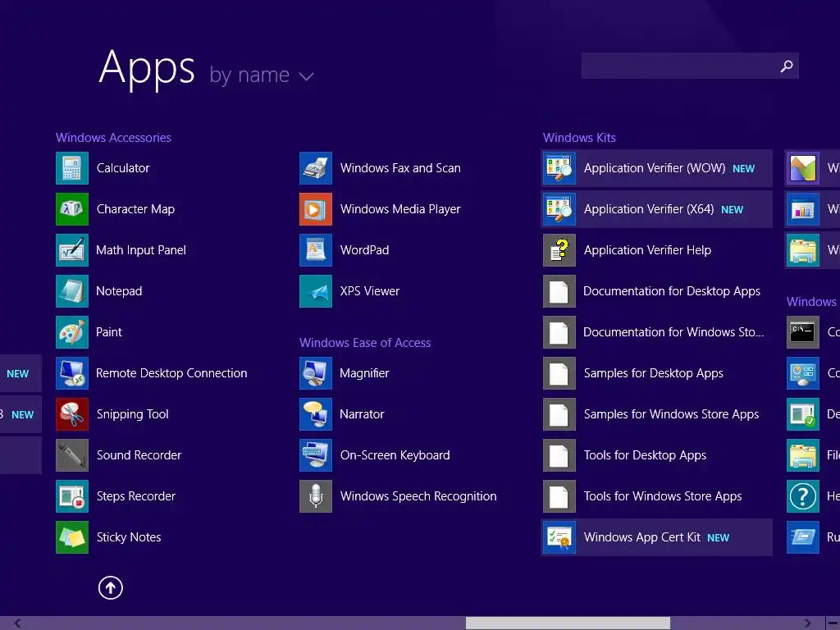Open the Magnifier icon

pyautogui.click(x=316, y=373)
